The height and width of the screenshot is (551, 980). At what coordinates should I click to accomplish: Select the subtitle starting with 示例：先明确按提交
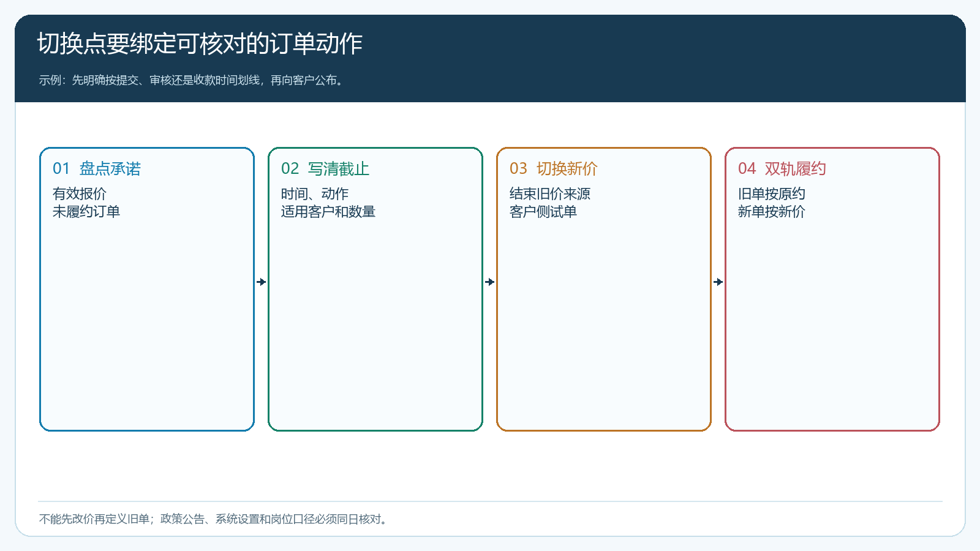(193, 80)
